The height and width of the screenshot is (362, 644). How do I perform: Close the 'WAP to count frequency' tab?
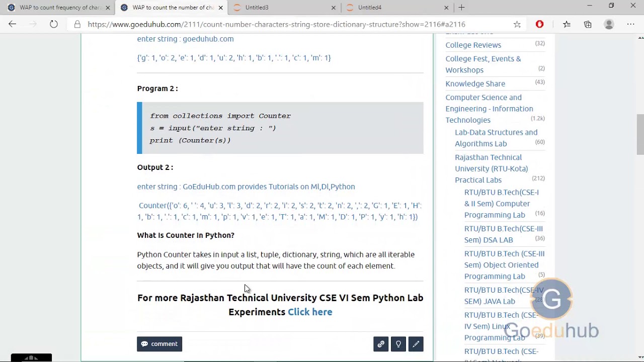(x=108, y=8)
